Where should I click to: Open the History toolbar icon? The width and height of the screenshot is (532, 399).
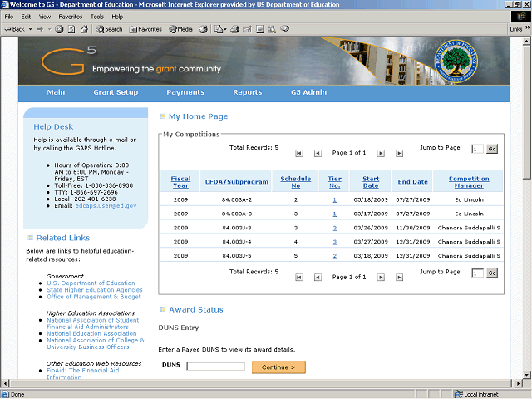pos(203,29)
